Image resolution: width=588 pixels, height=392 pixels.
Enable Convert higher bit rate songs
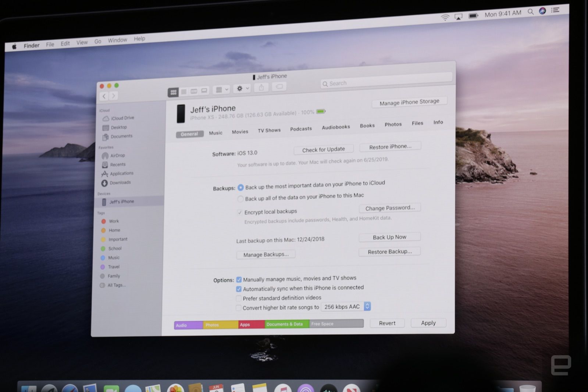pos(239,308)
